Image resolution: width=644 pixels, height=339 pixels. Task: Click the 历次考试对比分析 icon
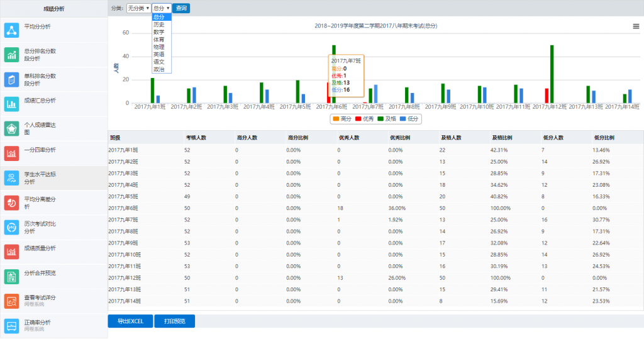tap(12, 227)
